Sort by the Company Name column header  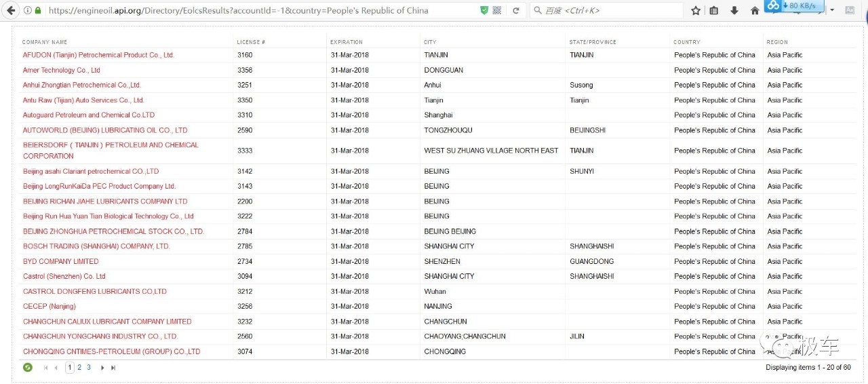pos(45,42)
